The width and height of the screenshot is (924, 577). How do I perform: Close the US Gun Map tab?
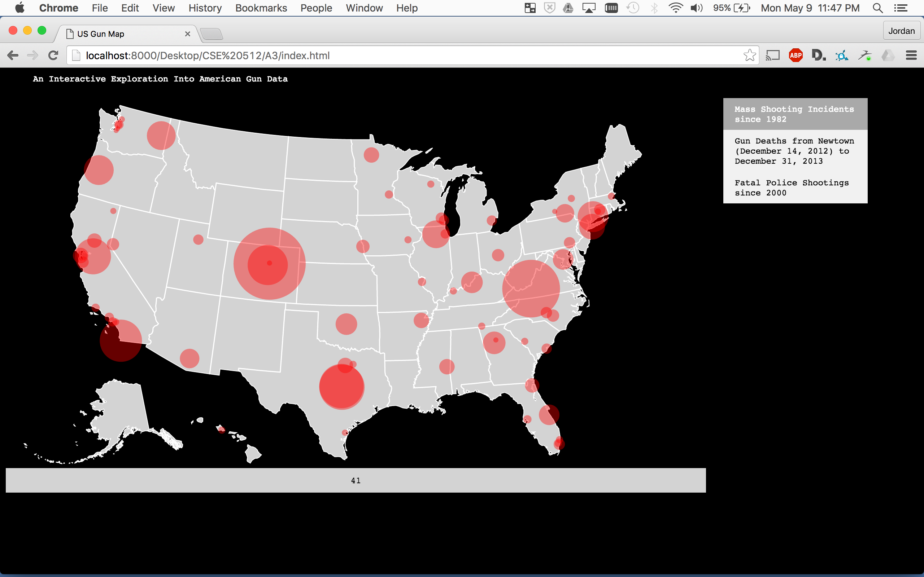coord(187,34)
